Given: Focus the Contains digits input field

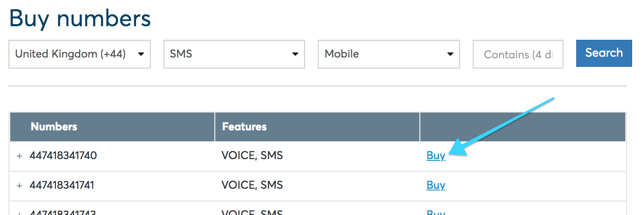Looking at the screenshot, I should click(x=518, y=54).
